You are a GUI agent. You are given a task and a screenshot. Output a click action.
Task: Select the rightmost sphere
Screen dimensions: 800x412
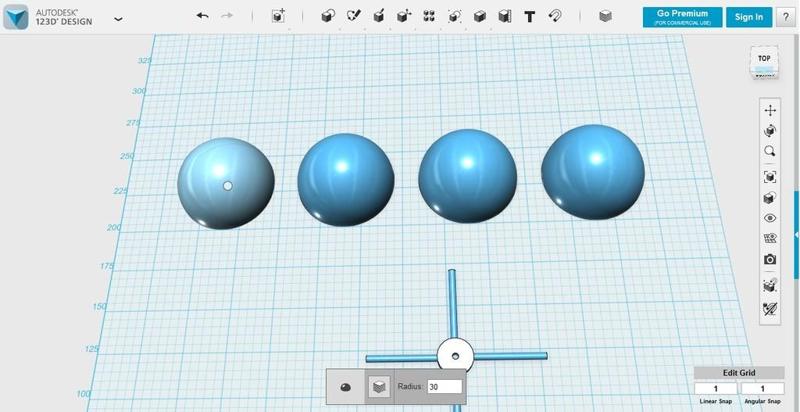point(593,172)
